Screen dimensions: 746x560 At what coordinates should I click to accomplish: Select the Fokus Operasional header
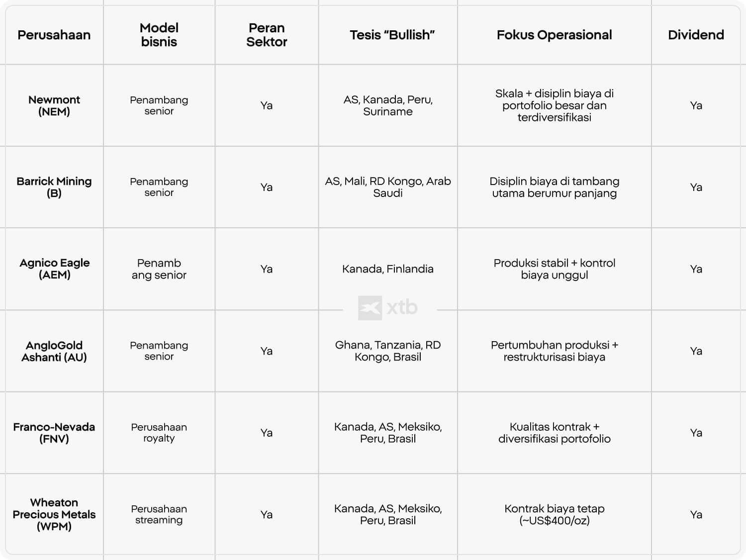(555, 35)
